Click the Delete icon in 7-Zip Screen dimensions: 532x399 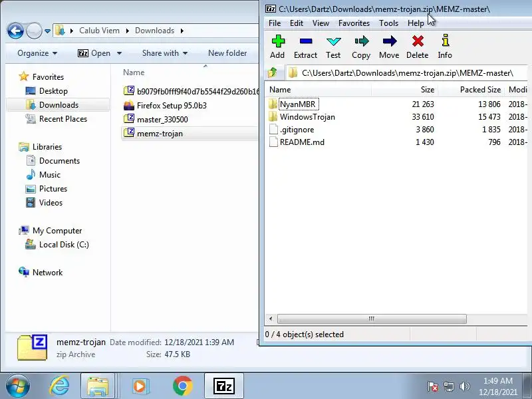coord(418,41)
